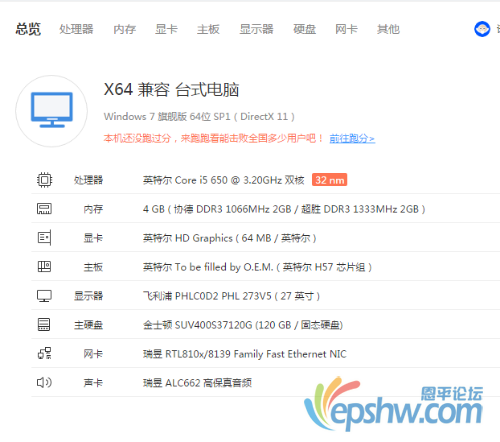
Task: Switch to the 处理器 tab
Action: tap(76, 29)
